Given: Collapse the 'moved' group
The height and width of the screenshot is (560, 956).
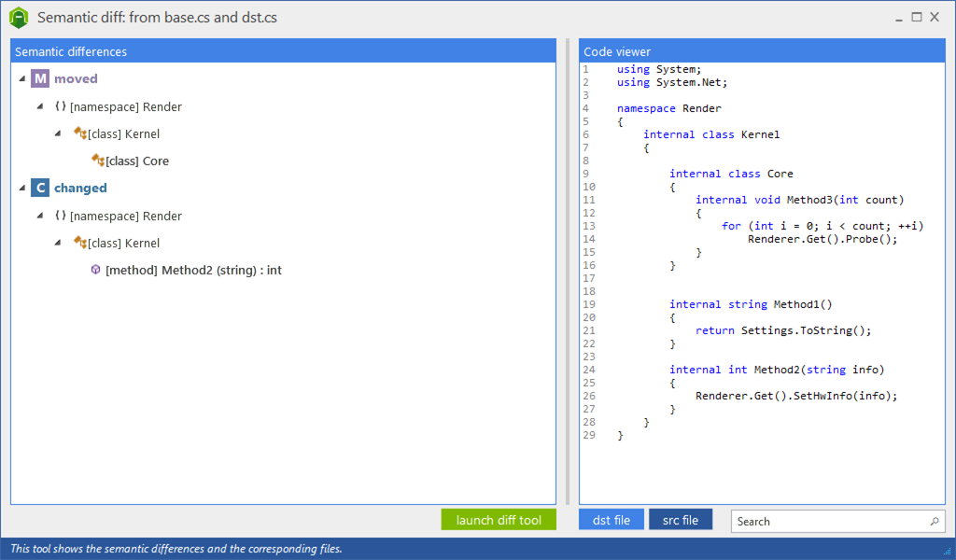Looking at the screenshot, I should pos(21,79).
